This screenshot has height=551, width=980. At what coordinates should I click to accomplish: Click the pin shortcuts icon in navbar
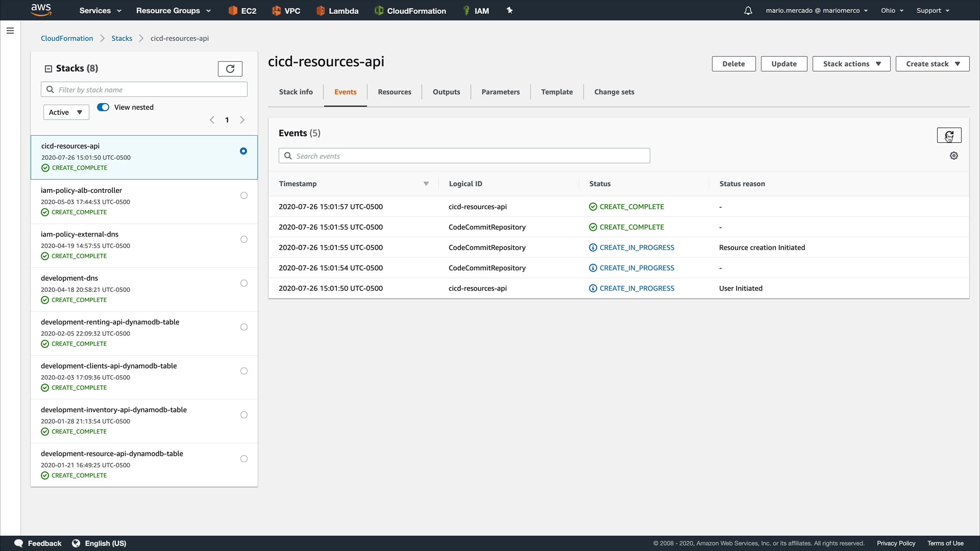tap(509, 11)
